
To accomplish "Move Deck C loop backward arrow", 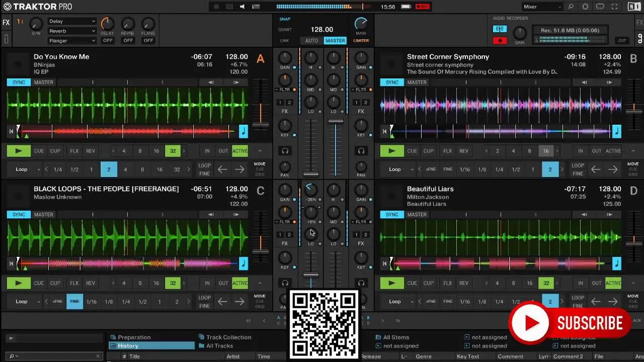I will click(x=222, y=302).
